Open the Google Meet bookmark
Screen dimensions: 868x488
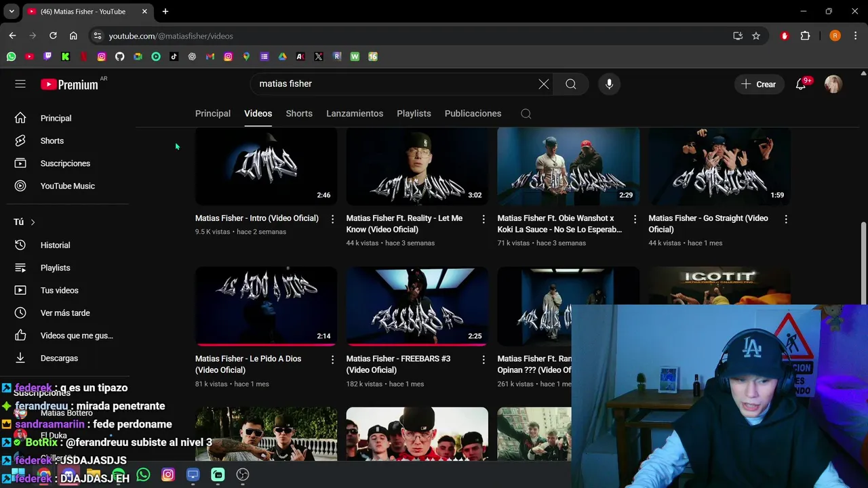138,57
